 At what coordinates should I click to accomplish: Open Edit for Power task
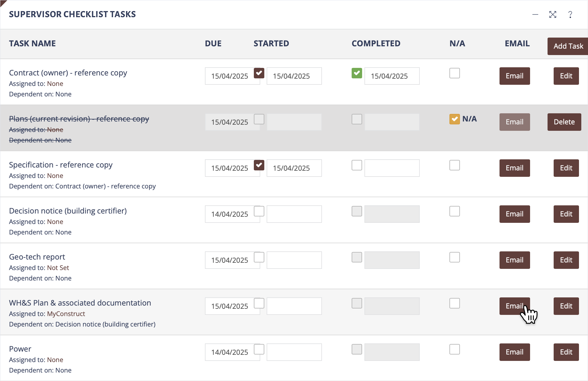566,352
